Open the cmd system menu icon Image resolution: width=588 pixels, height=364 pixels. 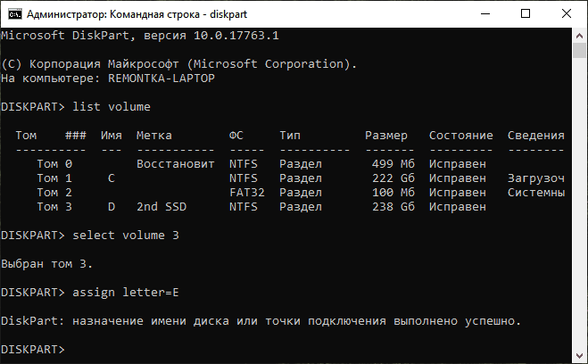(x=13, y=13)
